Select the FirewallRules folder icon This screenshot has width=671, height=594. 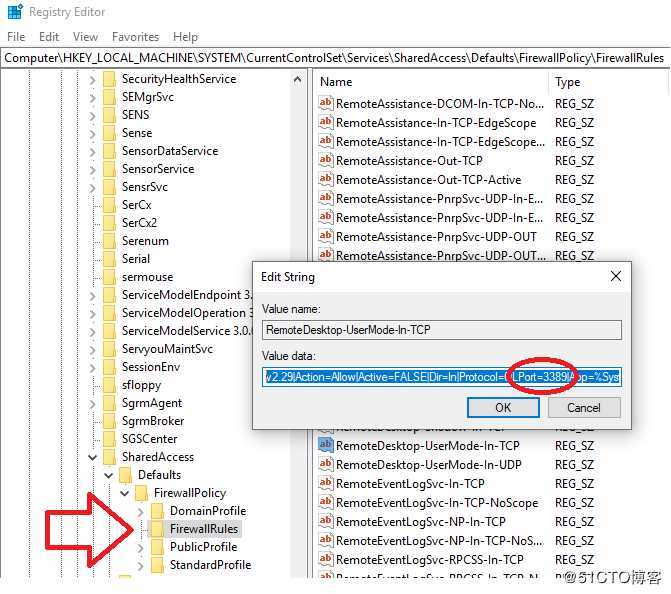tap(157, 529)
